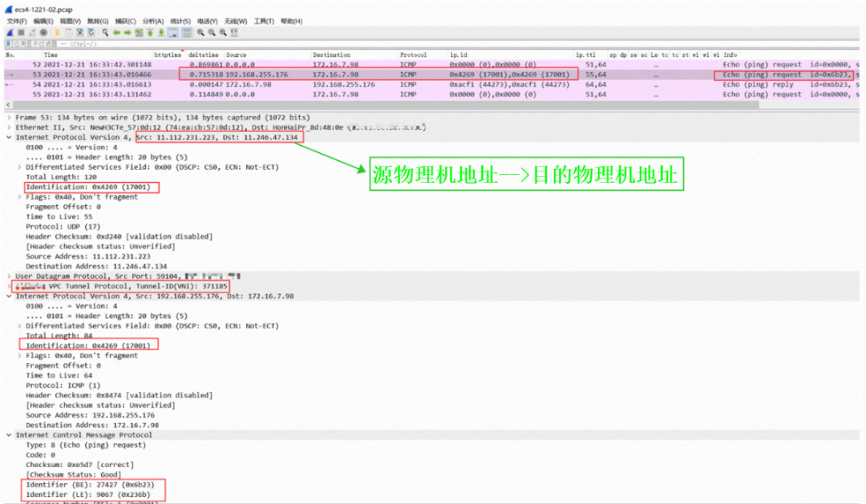Open the 跳转(G) menu
Image resolution: width=866 pixels, height=504 pixels.
coord(98,21)
